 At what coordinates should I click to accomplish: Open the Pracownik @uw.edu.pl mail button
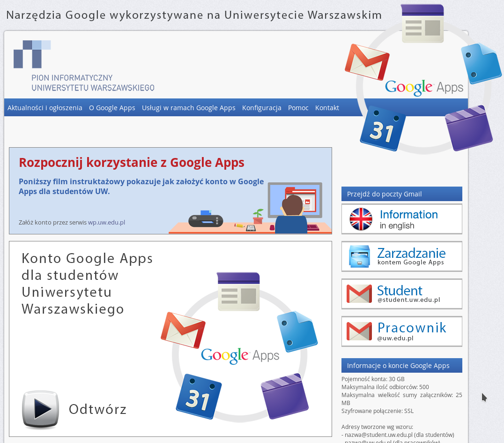(x=402, y=331)
